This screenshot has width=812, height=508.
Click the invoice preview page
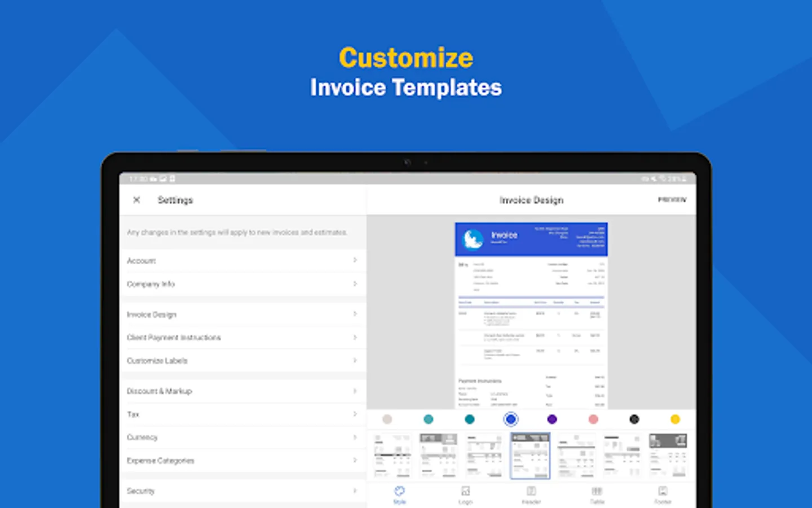pyautogui.click(x=531, y=316)
